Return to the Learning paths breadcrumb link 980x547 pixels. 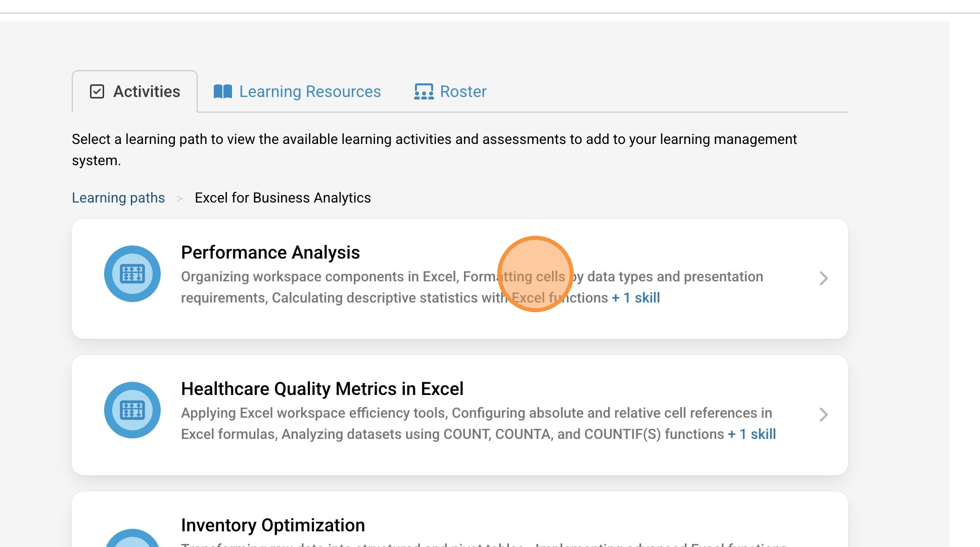click(x=118, y=197)
